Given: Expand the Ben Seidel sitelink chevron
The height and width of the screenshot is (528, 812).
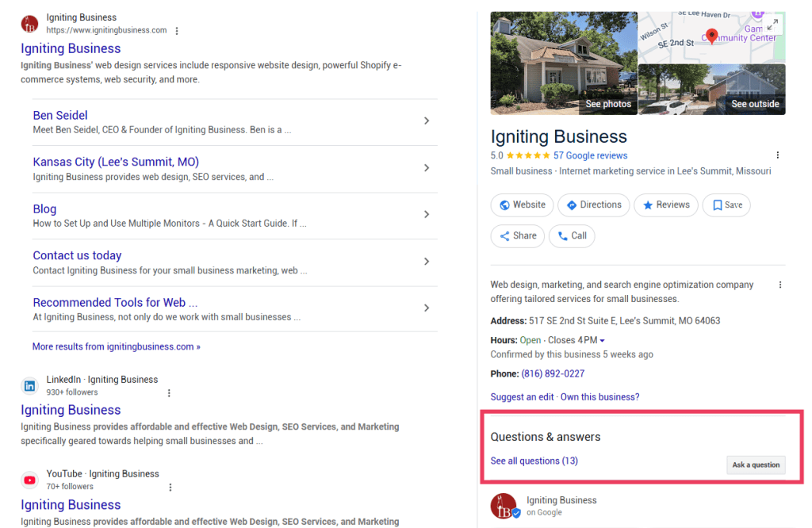Looking at the screenshot, I should point(427,121).
